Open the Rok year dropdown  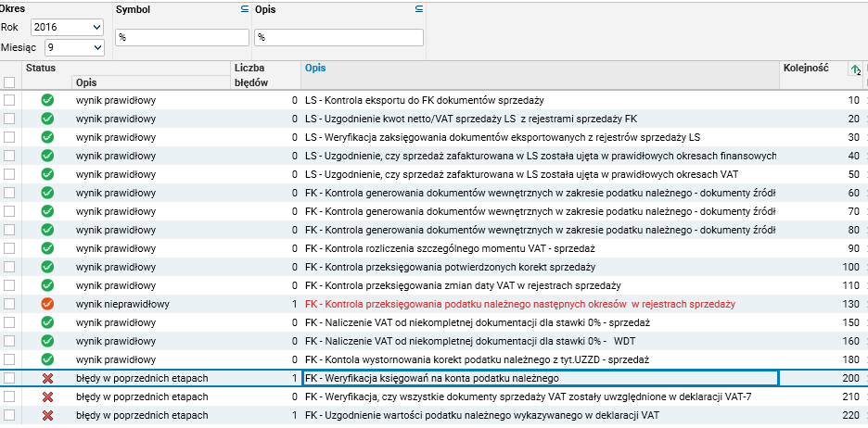pos(68,27)
